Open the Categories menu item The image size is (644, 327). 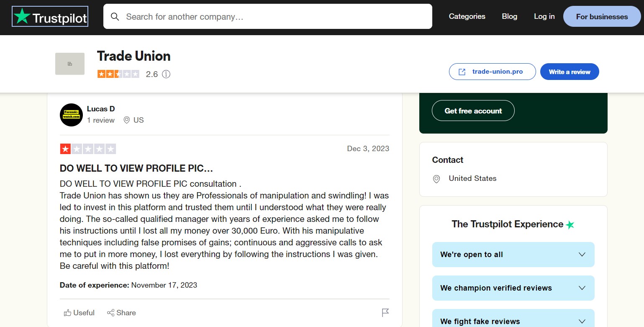point(467,17)
